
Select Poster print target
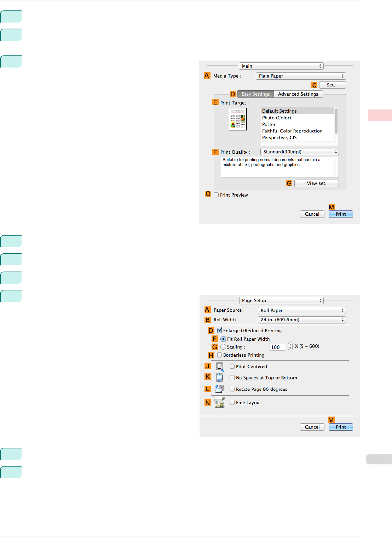pos(297,124)
